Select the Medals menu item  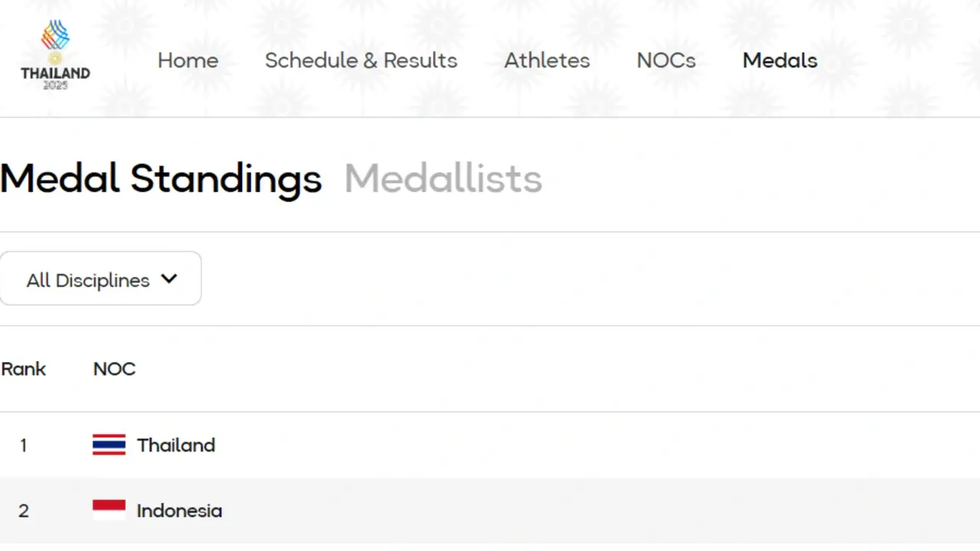pyautogui.click(x=779, y=60)
